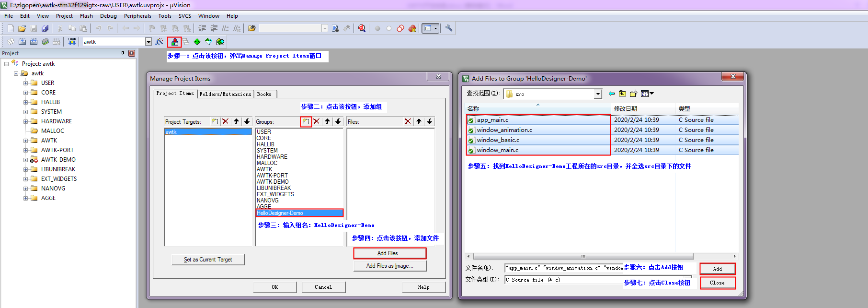Click Move Up arrow in Files header

419,121
